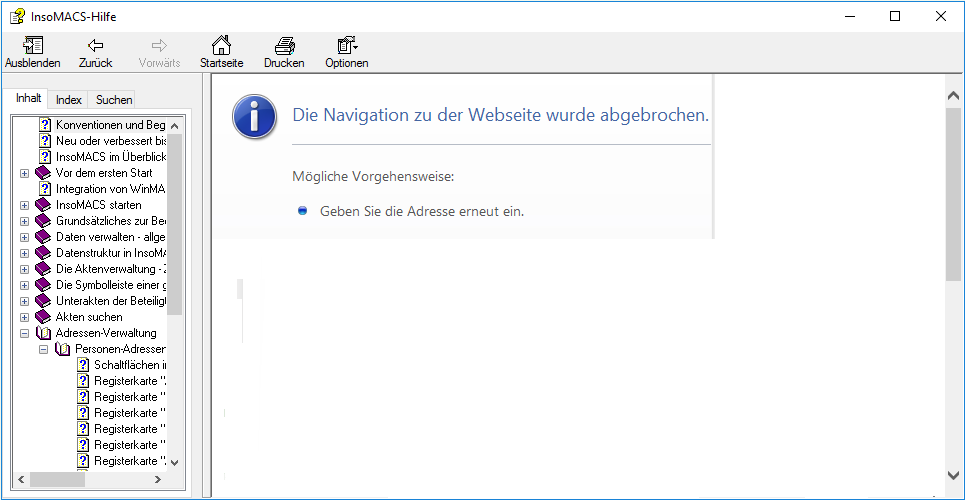965x502 pixels.
Task: Select the Vor dem ersten Start entry
Action: [x=103, y=173]
